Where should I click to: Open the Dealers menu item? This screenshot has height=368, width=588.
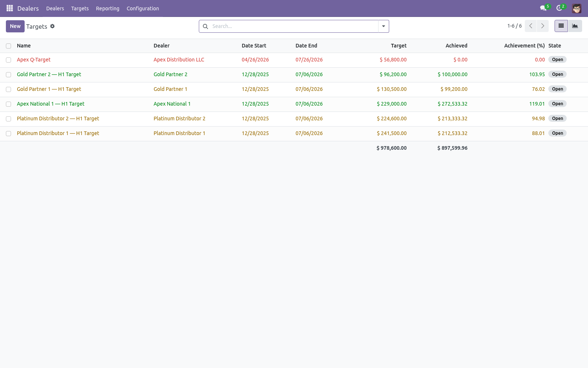pyautogui.click(x=55, y=8)
